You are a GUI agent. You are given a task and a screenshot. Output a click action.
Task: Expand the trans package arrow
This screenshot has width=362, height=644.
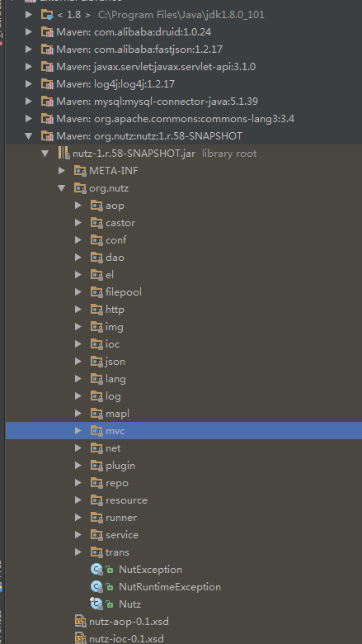pyautogui.click(x=78, y=552)
